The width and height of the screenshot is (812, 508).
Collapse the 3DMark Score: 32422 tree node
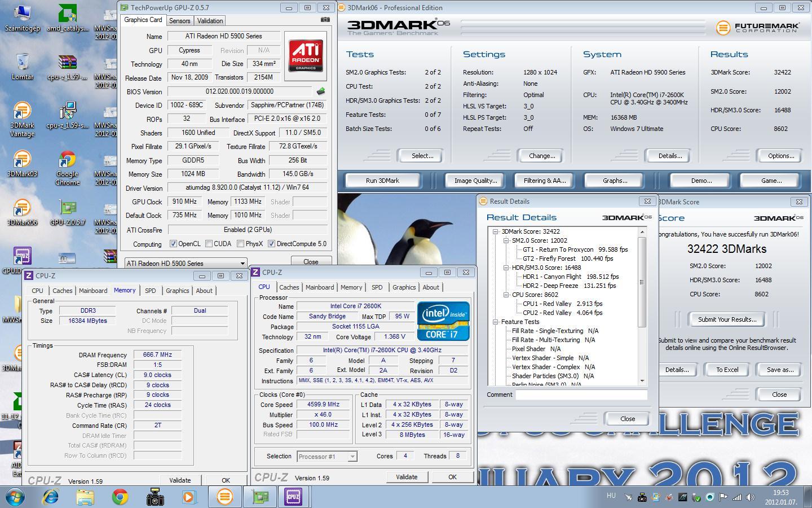(496, 231)
